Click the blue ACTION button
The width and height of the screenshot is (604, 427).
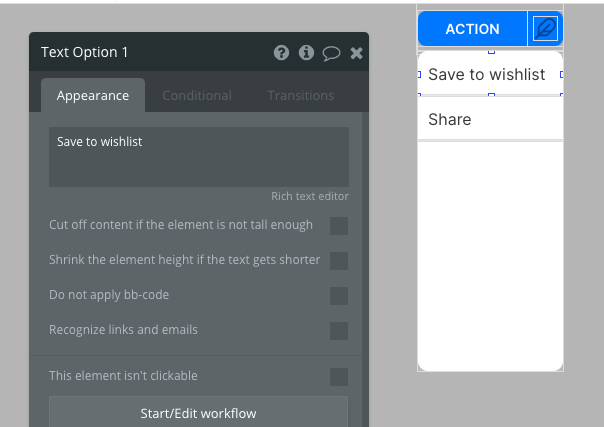tap(472, 29)
